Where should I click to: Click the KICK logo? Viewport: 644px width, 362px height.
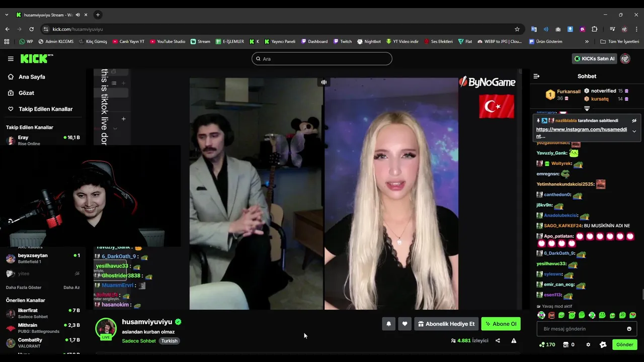pos(36,59)
